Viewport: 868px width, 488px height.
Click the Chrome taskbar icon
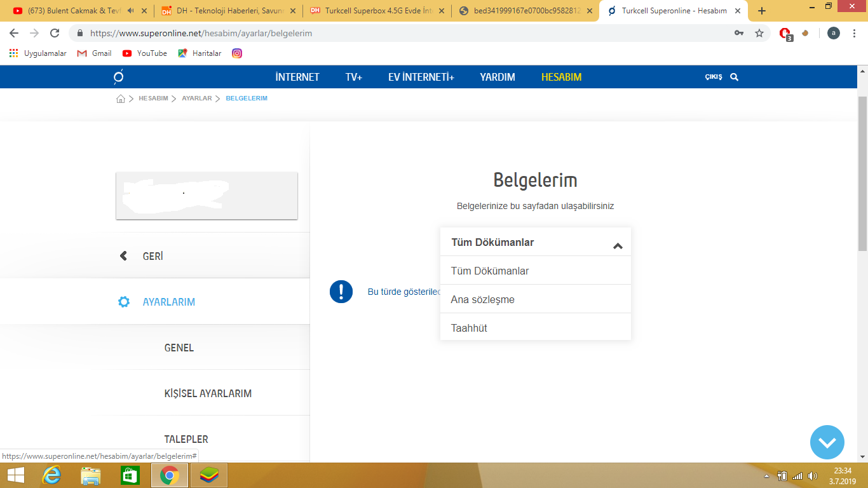[169, 475]
